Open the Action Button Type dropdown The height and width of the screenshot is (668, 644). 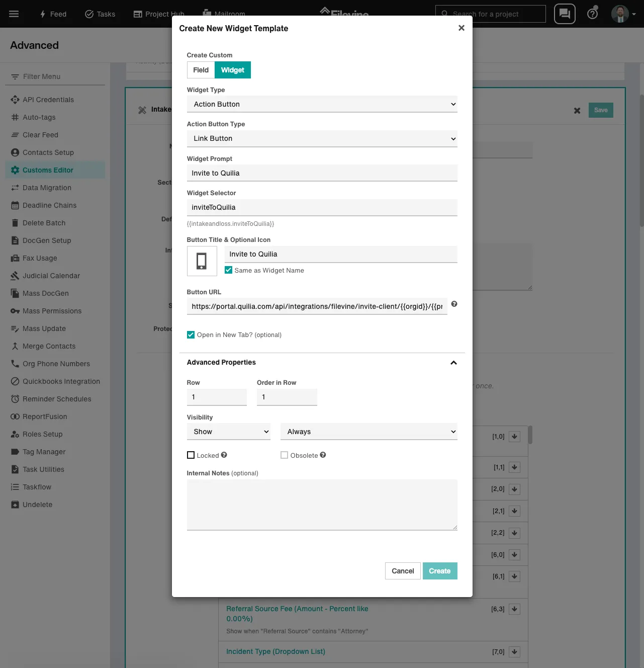click(322, 138)
